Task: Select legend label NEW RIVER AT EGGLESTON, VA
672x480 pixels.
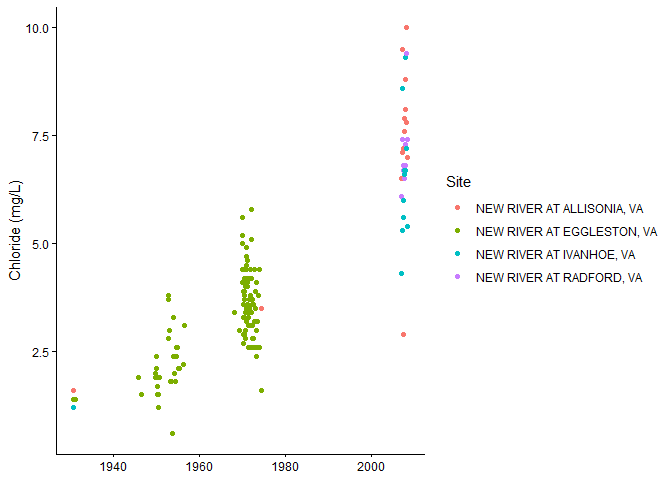Action: tap(566, 232)
